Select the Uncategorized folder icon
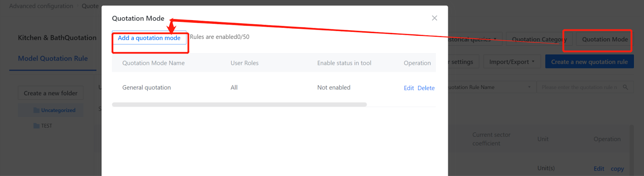 (37, 110)
